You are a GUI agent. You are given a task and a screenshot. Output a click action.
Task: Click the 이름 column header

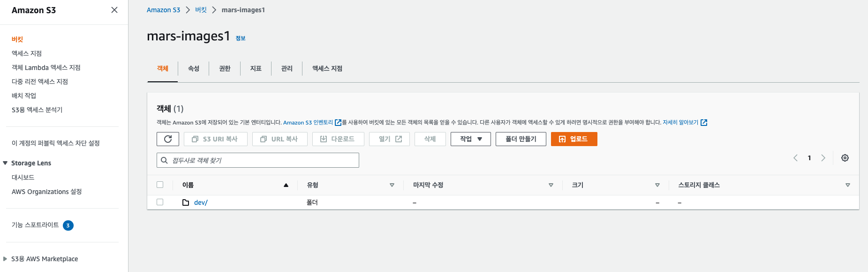coord(188,185)
